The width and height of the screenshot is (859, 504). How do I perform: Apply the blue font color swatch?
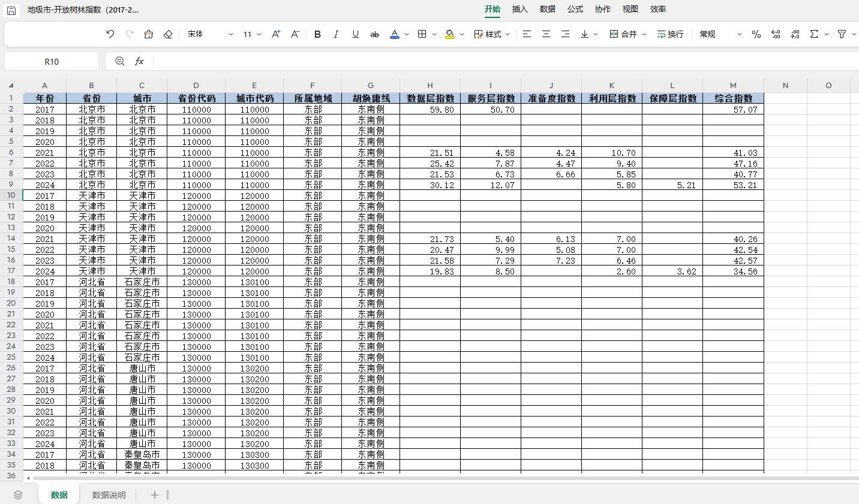(x=395, y=34)
